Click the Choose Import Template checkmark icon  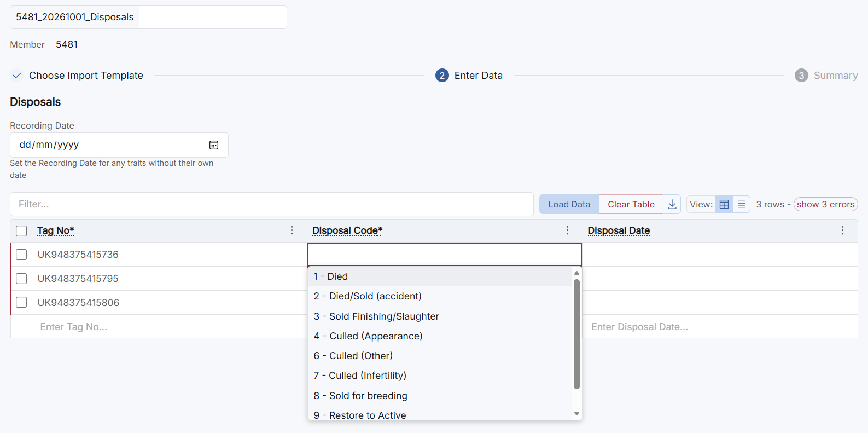pos(17,76)
